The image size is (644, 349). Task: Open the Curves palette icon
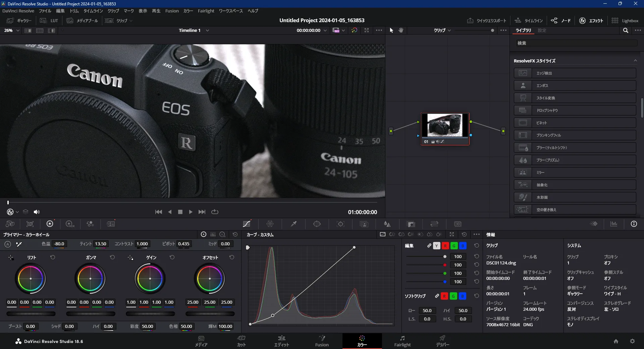(x=247, y=224)
